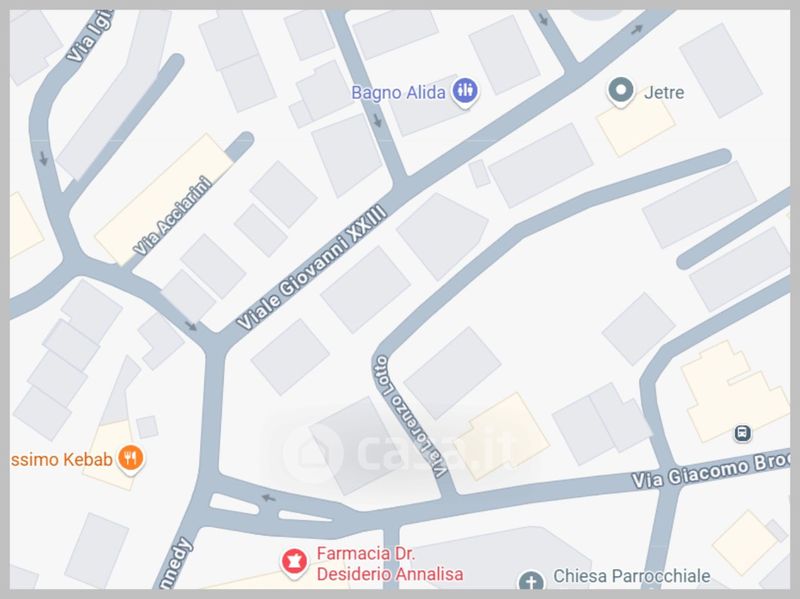
Task: Open the Kebab restaurant orange marker
Action: coord(131,458)
